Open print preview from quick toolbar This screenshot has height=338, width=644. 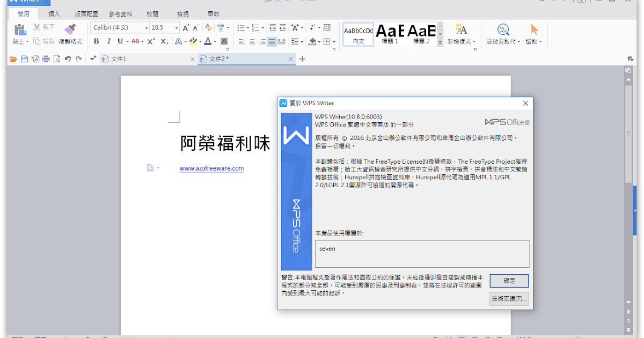(x=57, y=59)
